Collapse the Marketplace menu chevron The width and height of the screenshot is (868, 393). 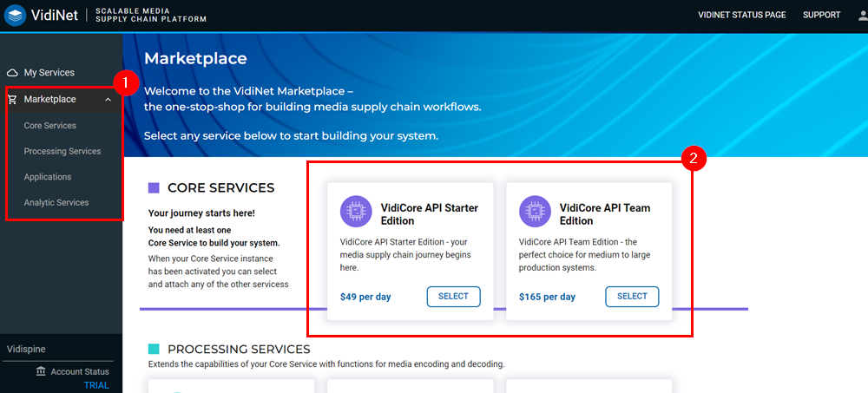pyautogui.click(x=108, y=100)
